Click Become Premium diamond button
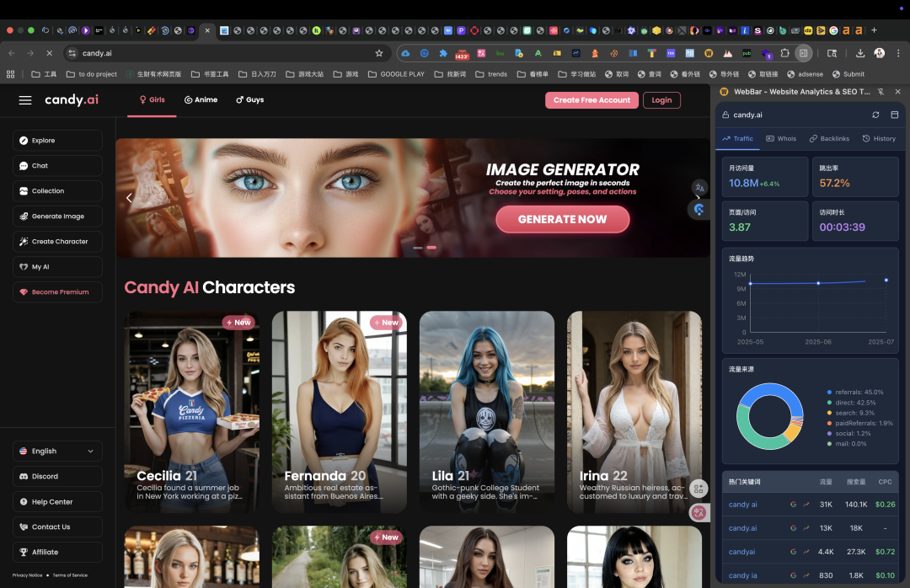 57,292
